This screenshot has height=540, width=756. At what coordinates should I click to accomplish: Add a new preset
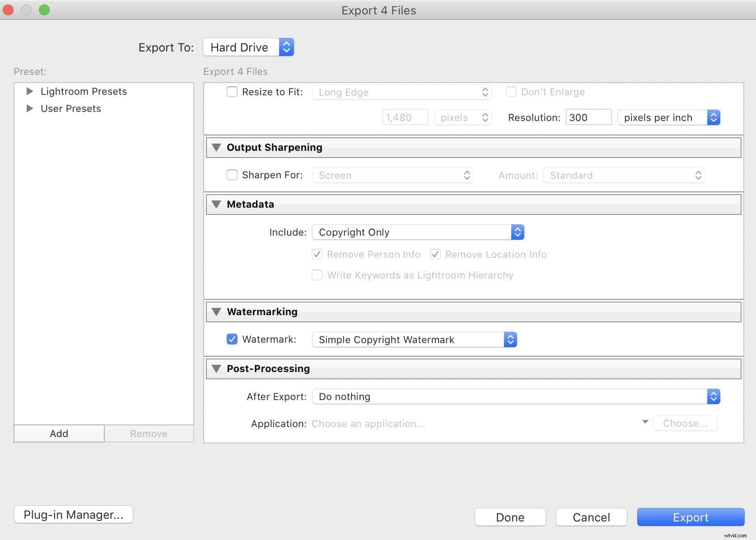click(59, 434)
